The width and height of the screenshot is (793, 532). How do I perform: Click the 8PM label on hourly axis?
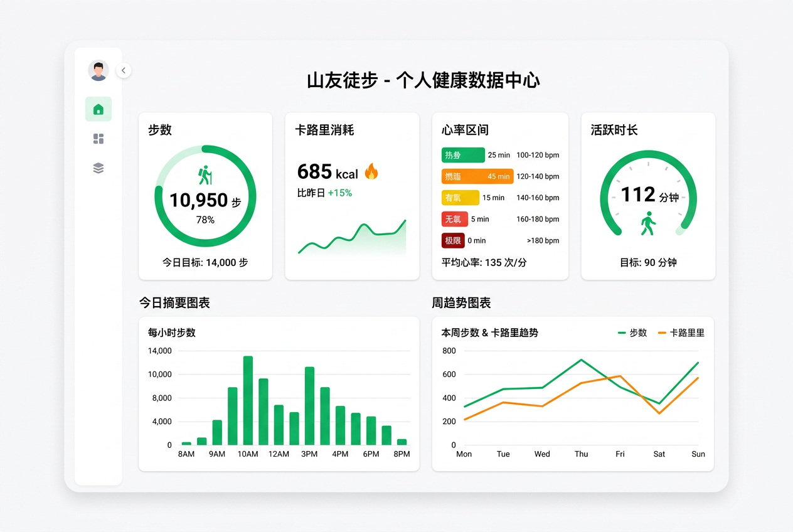[402, 454]
